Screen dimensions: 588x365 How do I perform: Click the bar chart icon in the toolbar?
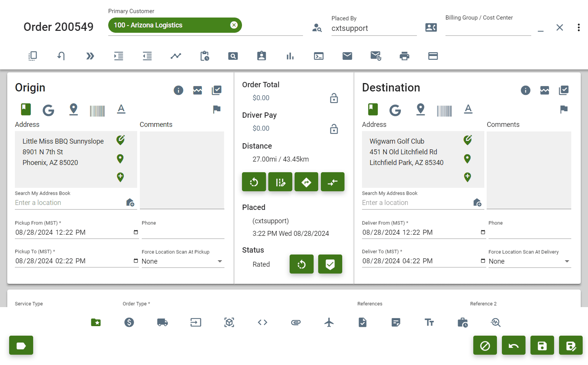coord(290,56)
